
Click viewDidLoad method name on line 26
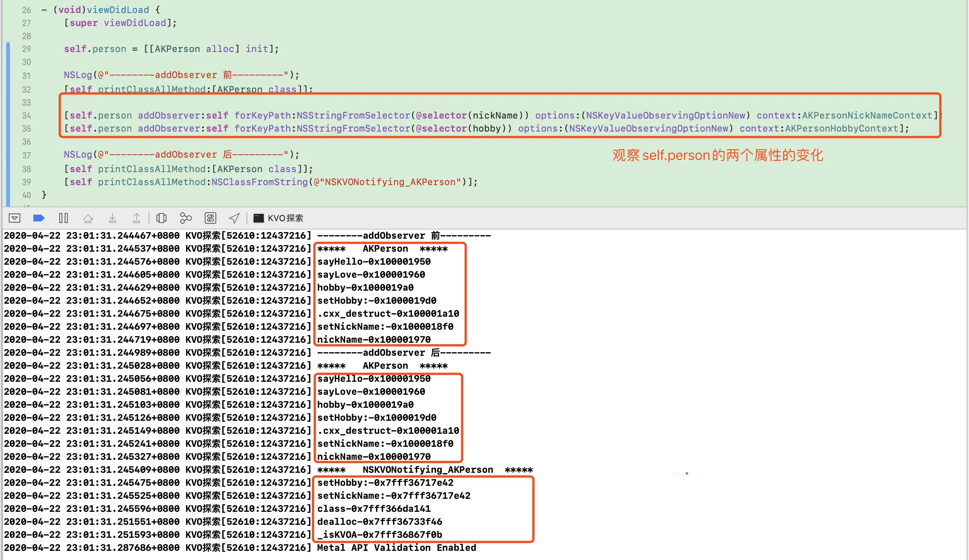pyautogui.click(x=117, y=10)
